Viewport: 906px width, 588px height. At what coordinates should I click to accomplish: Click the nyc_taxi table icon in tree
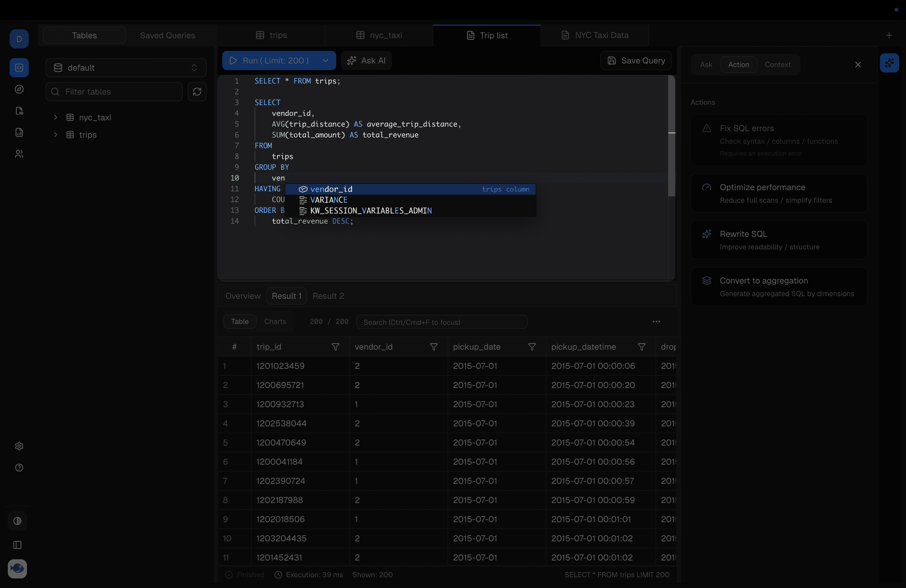tap(70, 118)
